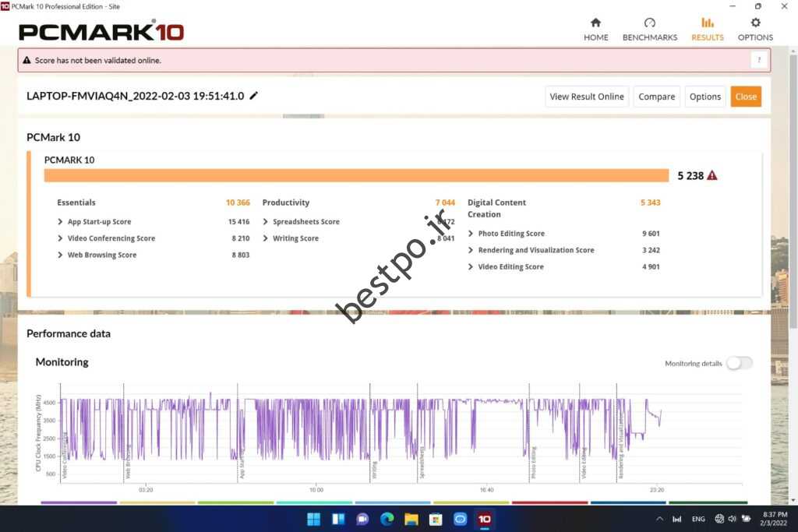Viewport: 798px width, 532px height.
Task: Click the PCMark 10 logo
Action: pyautogui.click(x=101, y=31)
